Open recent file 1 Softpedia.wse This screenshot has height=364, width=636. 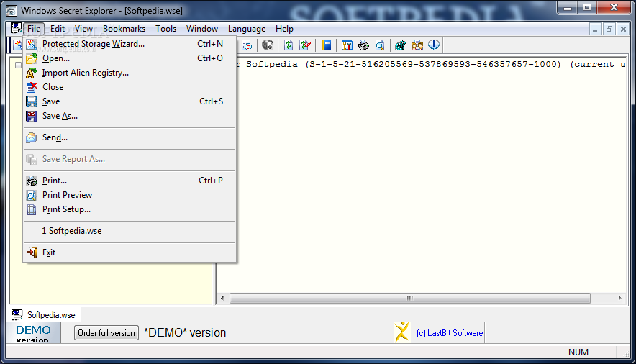[x=130, y=231]
